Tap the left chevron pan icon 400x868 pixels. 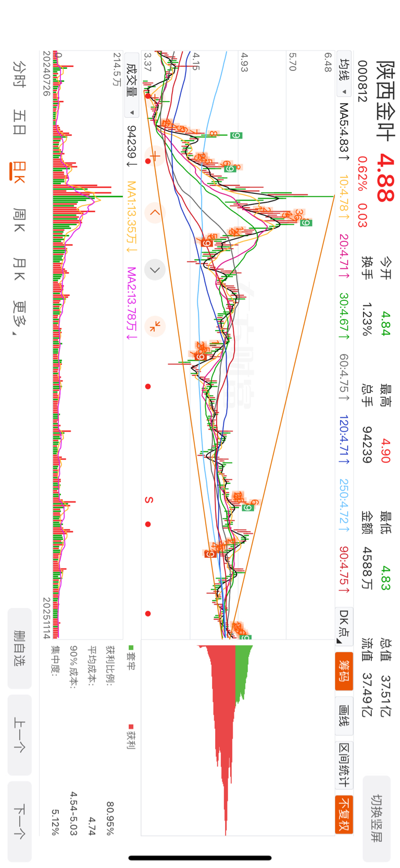click(155, 212)
